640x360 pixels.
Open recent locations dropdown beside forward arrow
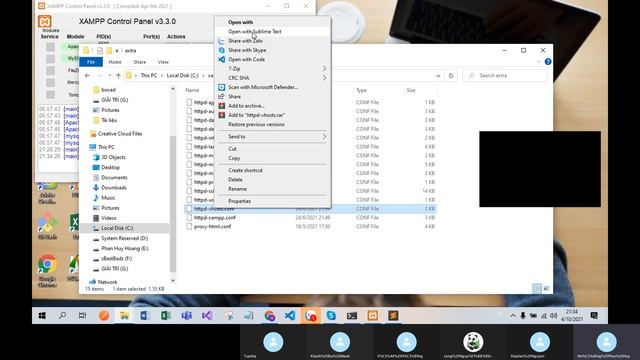point(109,76)
